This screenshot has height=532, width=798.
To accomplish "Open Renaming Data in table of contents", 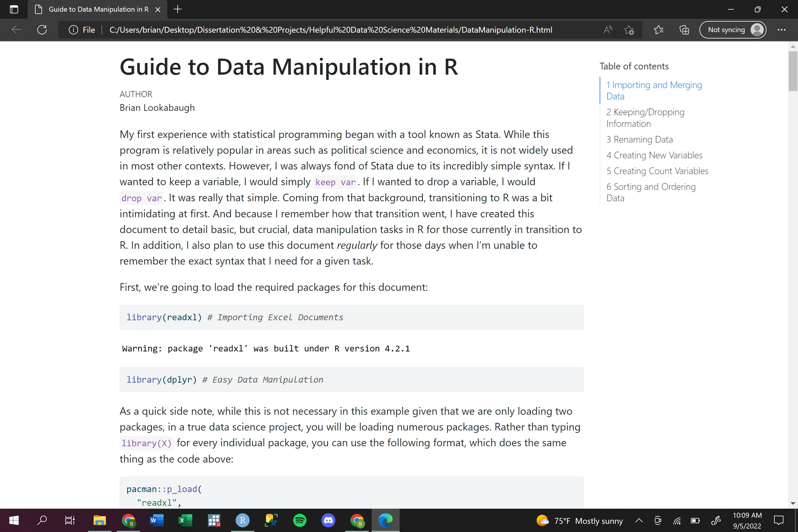I will (x=639, y=139).
